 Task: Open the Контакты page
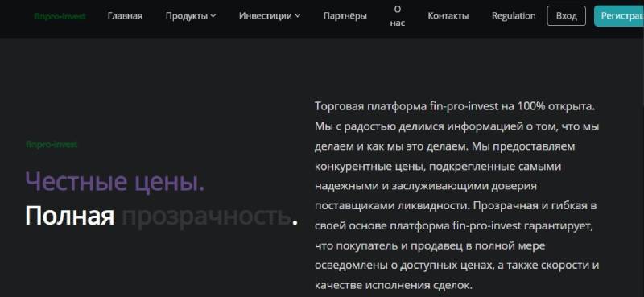(448, 16)
